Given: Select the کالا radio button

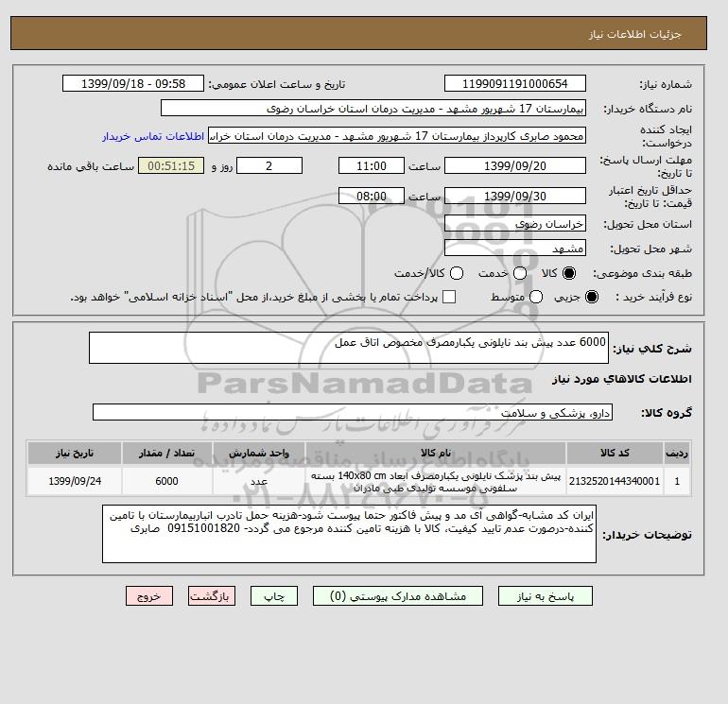Looking at the screenshot, I should pos(569,273).
